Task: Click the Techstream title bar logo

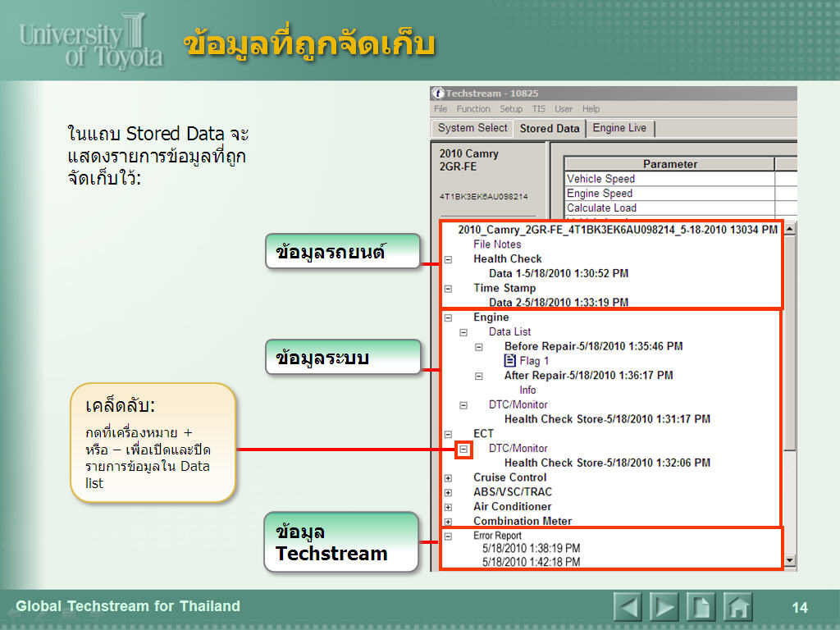Action: (438, 94)
